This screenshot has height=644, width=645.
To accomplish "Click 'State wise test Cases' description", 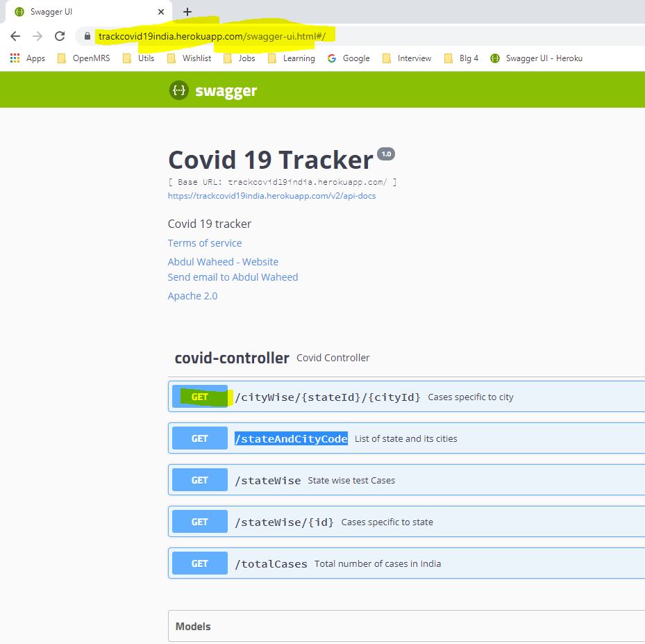I will click(351, 480).
